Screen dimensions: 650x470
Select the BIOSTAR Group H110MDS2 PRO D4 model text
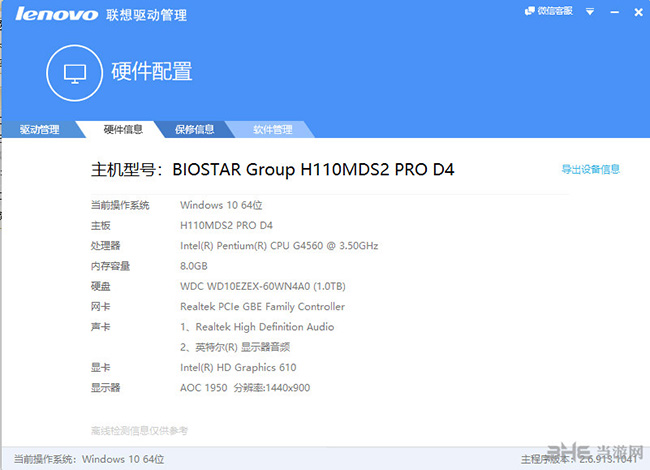313,170
